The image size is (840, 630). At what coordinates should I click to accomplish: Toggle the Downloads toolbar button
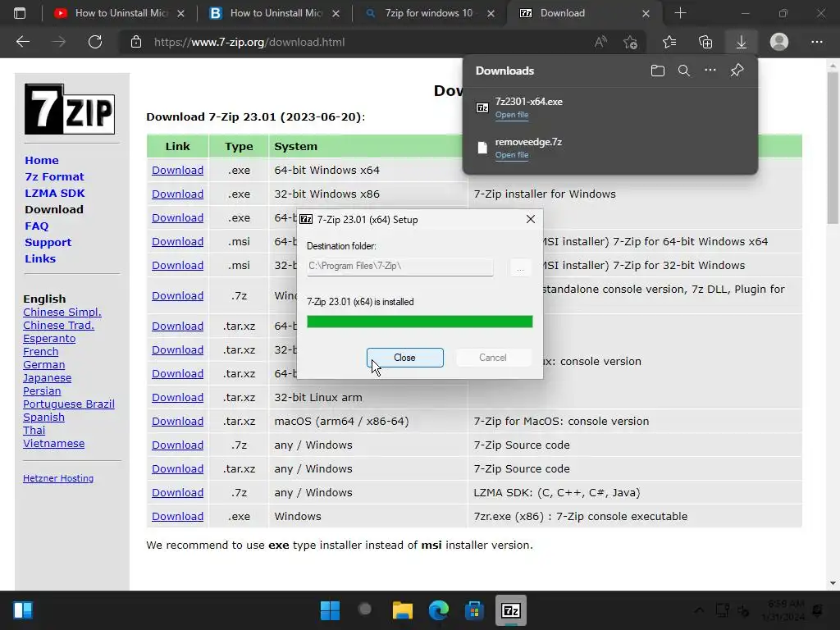coord(742,42)
